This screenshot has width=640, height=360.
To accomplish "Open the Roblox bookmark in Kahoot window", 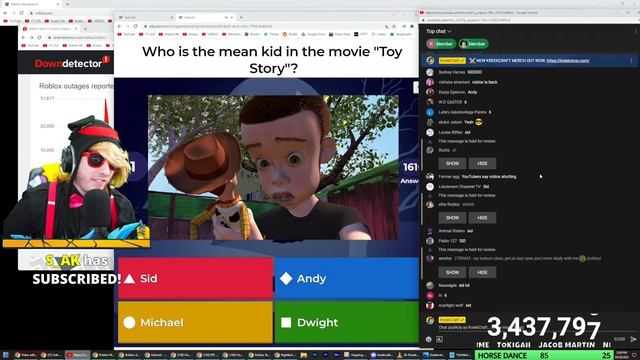I will (252, 34).
